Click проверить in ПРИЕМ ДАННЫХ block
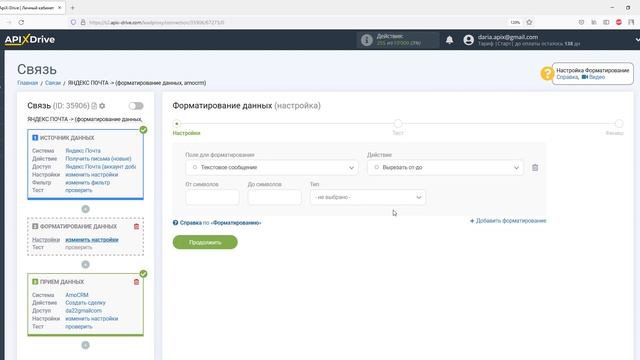The image size is (640, 360). point(79,327)
